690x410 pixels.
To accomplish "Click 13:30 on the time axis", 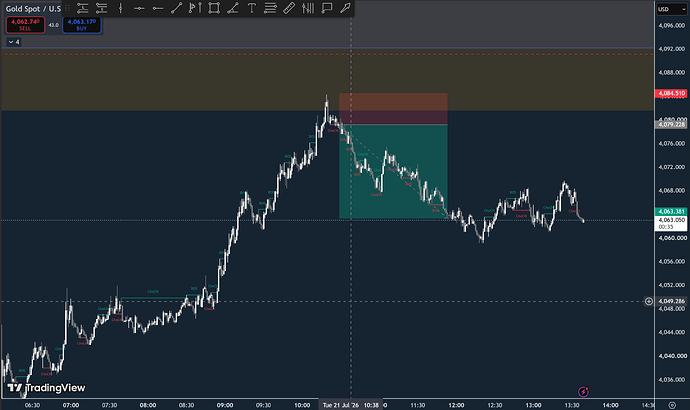I will click(572, 405).
